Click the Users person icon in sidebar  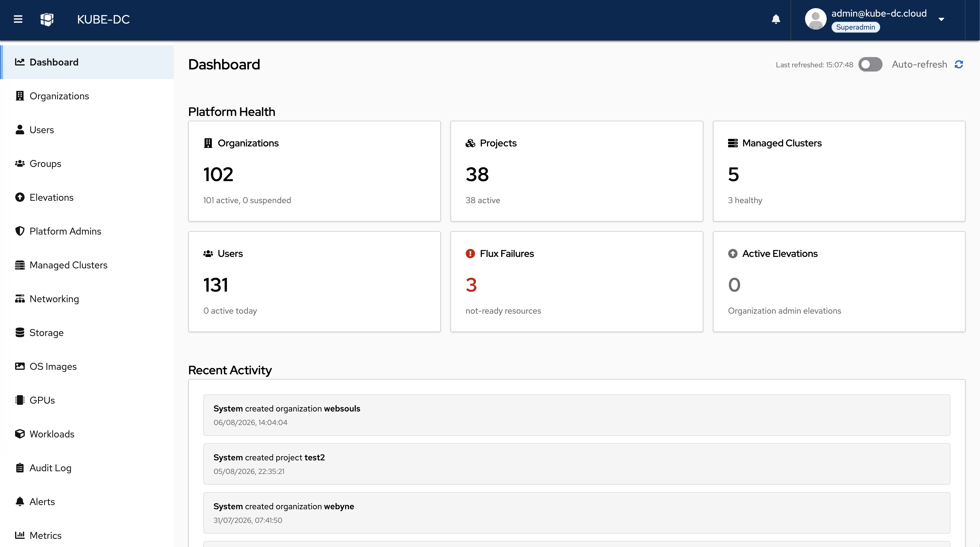[20, 130]
